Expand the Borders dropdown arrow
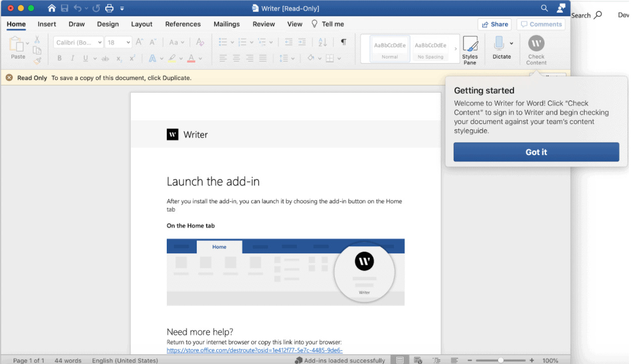The height and width of the screenshot is (364, 633). coord(339,59)
